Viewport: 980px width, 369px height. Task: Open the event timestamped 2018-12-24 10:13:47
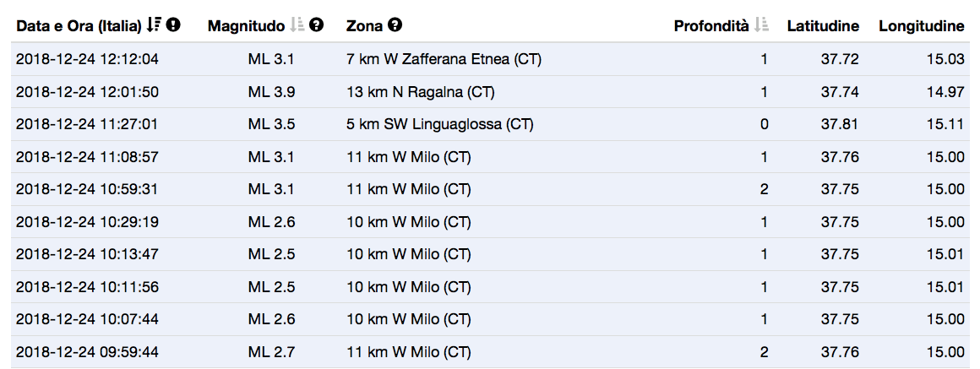(87, 254)
